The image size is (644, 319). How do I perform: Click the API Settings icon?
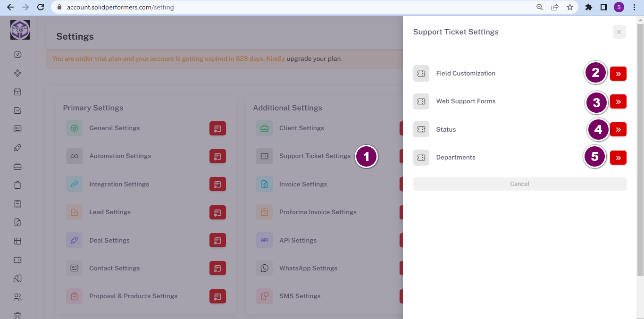pyautogui.click(x=264, y=241)
